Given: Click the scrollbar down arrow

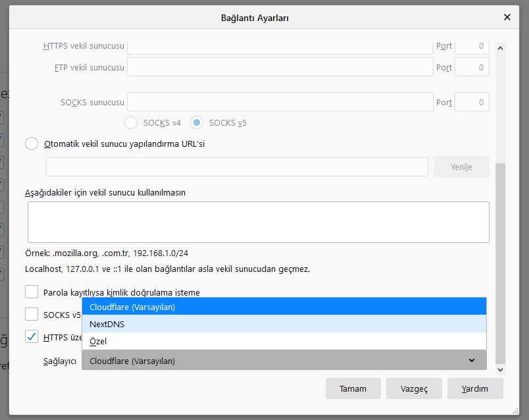Looking at the screenshot, I should 501,370.
